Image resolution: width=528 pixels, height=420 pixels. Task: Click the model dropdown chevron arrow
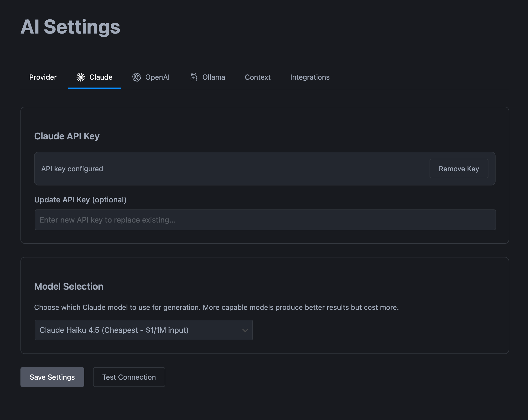pos(245,330)
